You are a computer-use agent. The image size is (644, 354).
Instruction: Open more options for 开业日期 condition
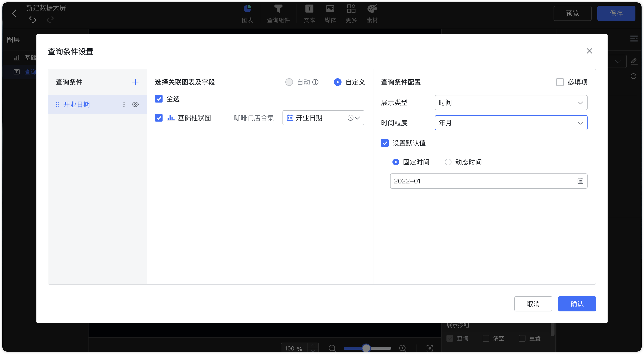tap(124, 104)
